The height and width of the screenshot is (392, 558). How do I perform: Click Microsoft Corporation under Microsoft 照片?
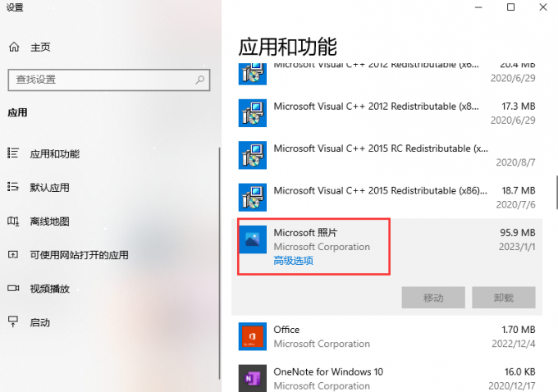pos(322,247)
